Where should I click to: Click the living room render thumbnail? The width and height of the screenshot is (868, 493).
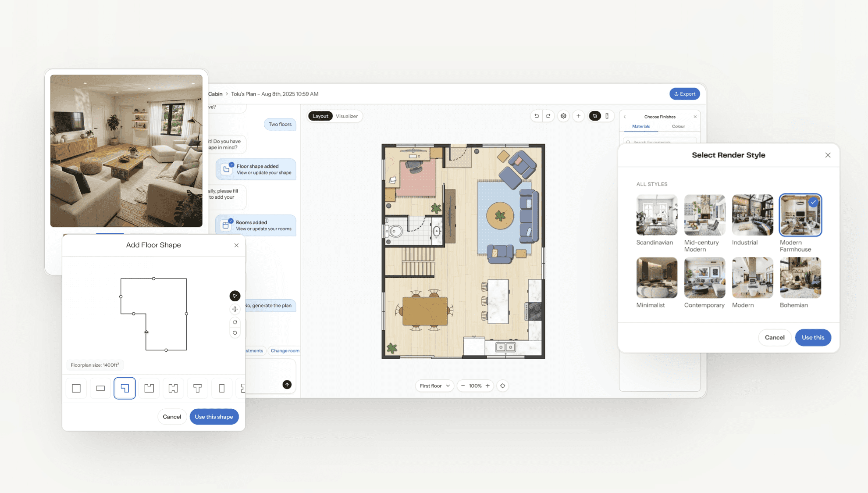[126, 150]
